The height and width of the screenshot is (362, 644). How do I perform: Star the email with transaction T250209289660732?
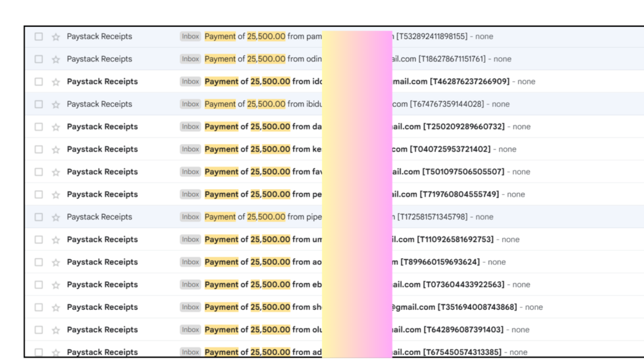click(55, 127)
